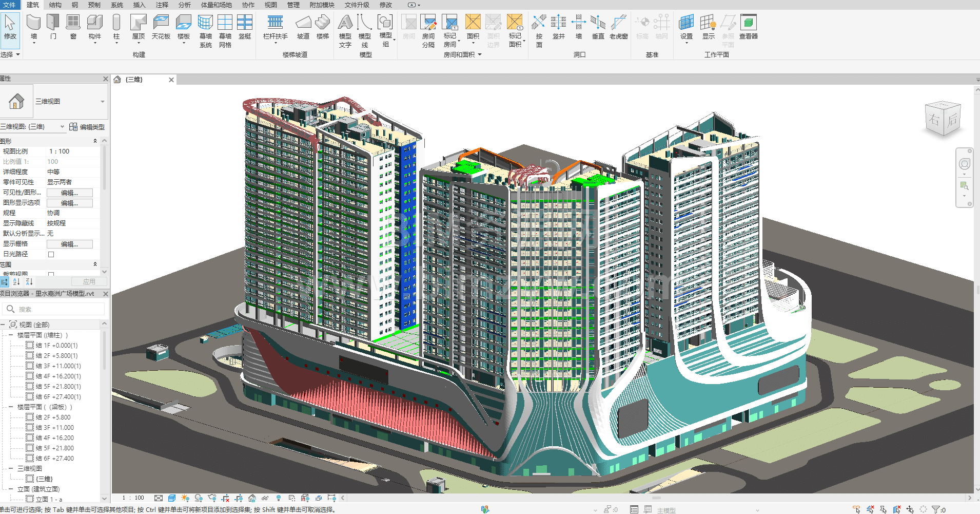
Task: Click 编辑 button for 可见性/图形
Action: click(x=69, y=193)
